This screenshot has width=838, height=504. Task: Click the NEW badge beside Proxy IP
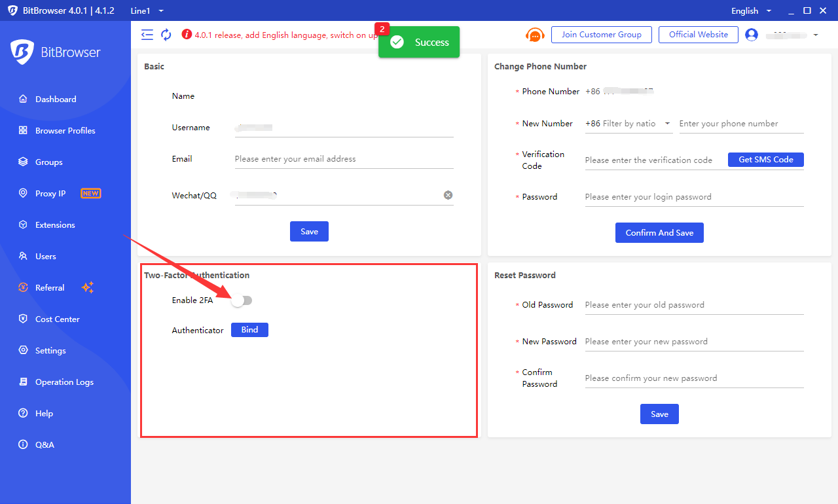(x=90, y=194)
